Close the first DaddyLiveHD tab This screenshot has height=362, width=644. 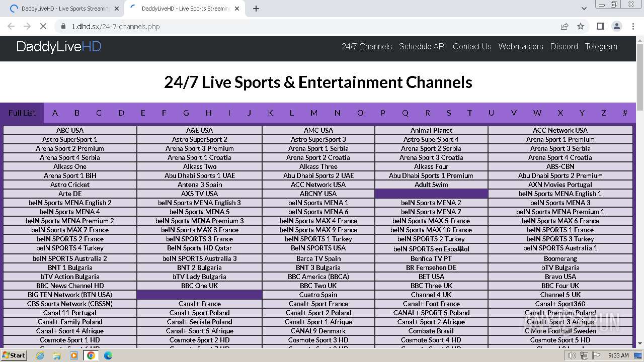click(x=117, y=9)
